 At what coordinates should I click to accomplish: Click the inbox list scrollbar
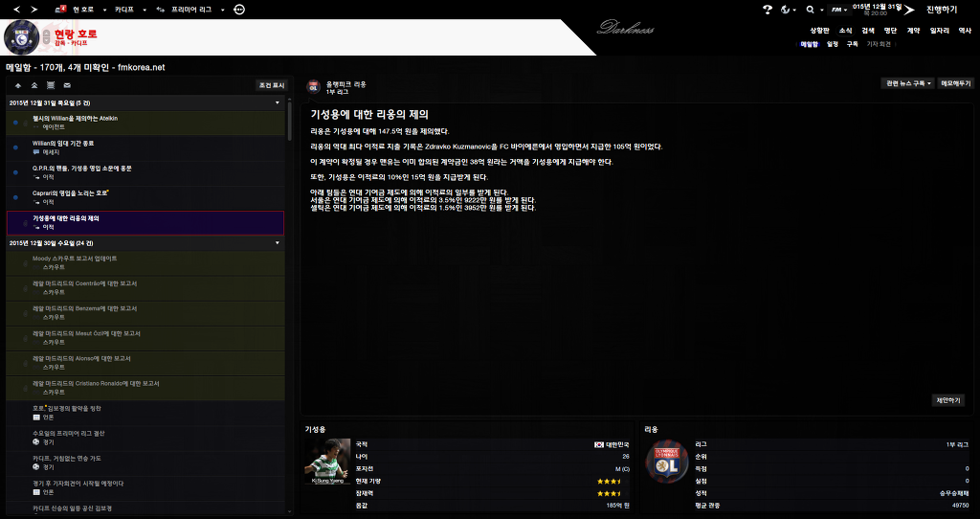(289, 122)
